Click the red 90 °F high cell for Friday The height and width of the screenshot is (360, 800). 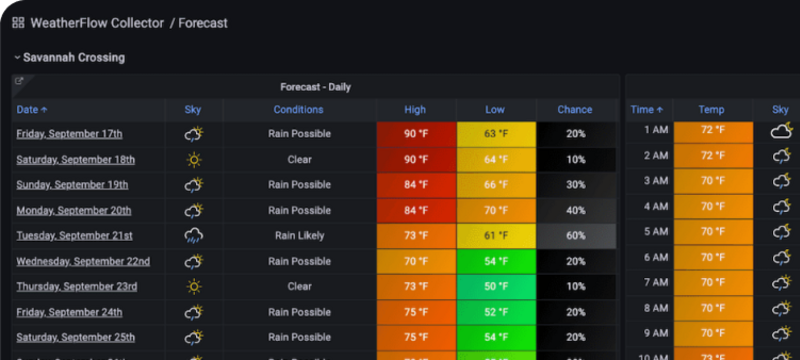[416, 134]
